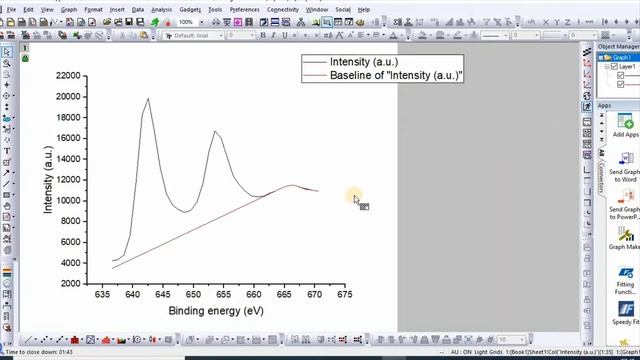Viewport: 640px width, 360px height.
Task: Select the Zoom In tool
Action: point(7,63)
